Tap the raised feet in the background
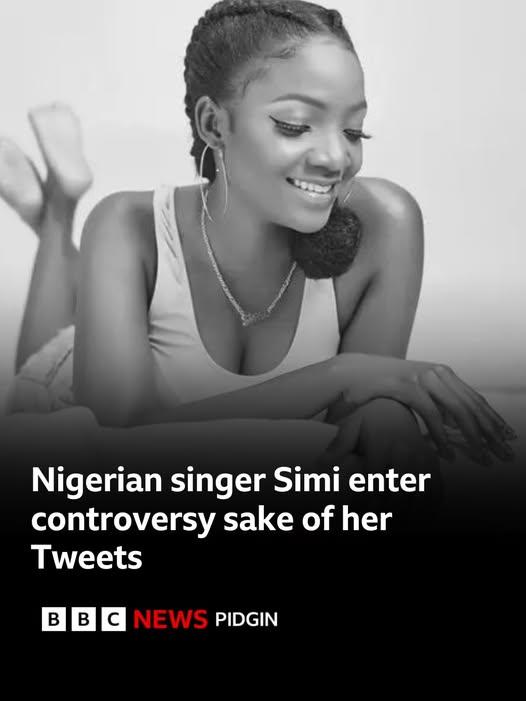The height and width of the screenshot is (701, 526). point(45,165)
